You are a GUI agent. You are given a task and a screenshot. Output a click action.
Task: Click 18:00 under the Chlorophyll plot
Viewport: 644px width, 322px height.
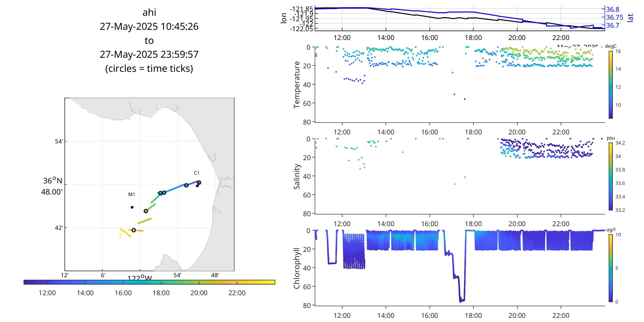pyautogui.click(x=473, y=316)
